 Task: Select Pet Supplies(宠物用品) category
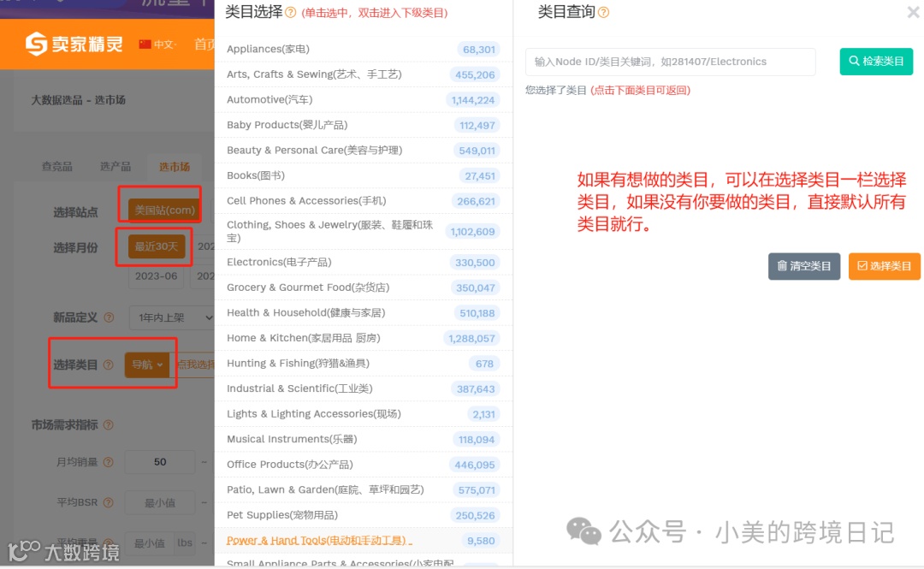pos(364,515)
